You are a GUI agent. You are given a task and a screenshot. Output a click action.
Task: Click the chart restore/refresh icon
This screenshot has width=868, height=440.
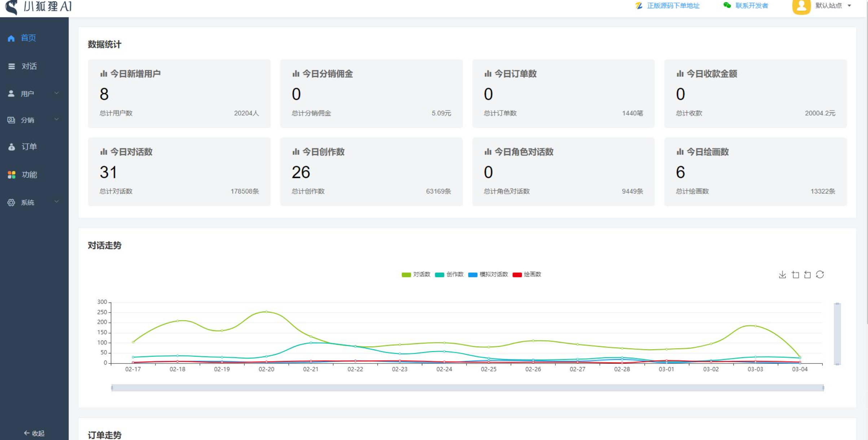(820, 275)
